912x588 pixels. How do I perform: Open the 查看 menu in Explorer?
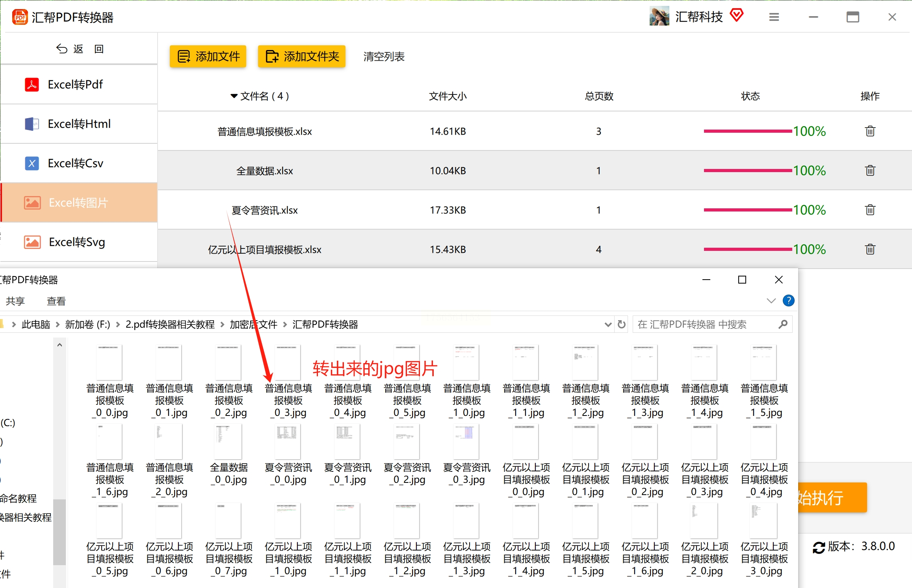[x=56, y=301]
